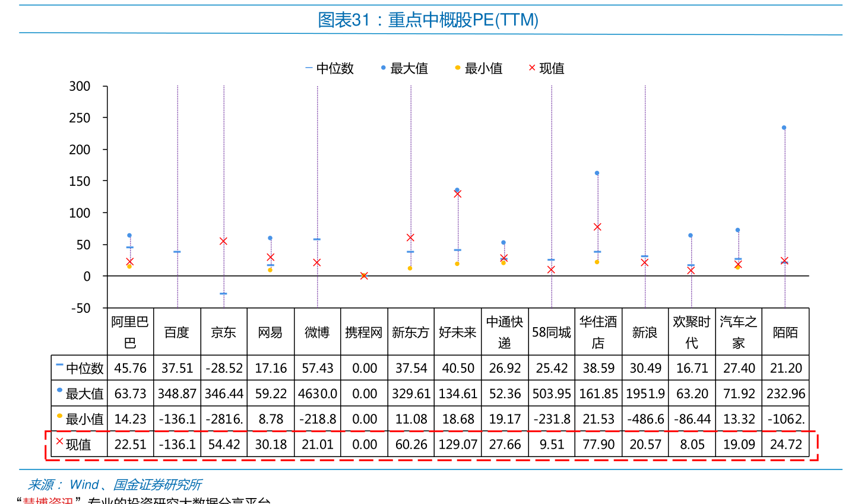The image size is (855, 504).
Task: Click the 陌陌 maximum blue dot in the chart
Action: click(x=784, y=128)
